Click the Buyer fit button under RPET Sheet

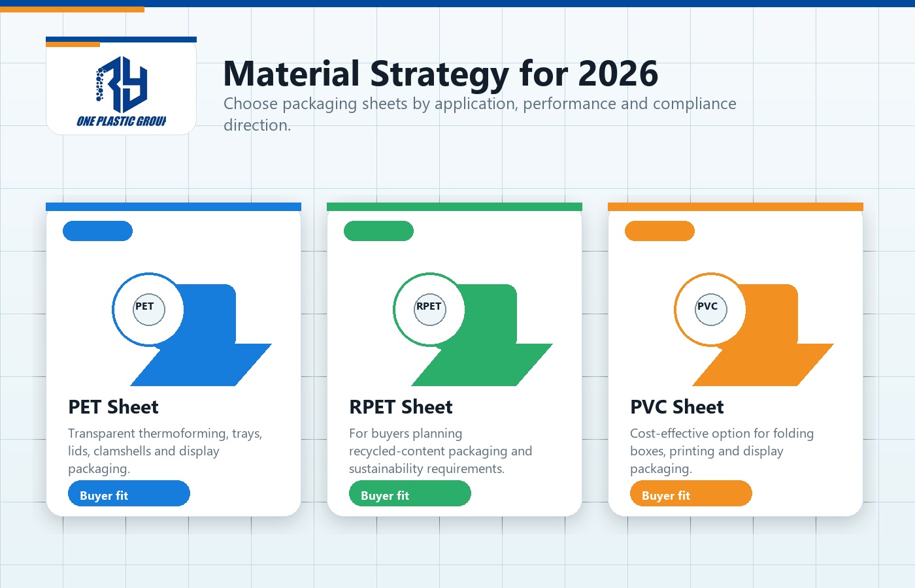pyautogui.click(x=410, y=493)
